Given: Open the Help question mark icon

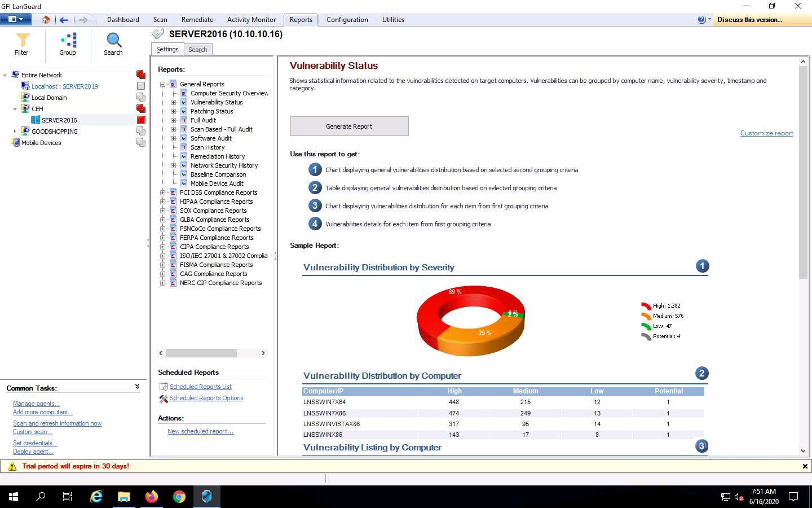Looking at the screenshot, I should click(701, 19).
